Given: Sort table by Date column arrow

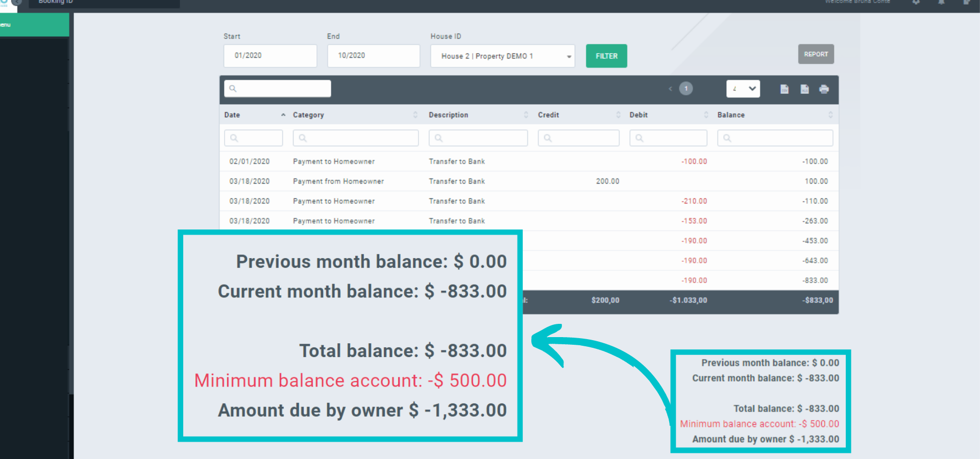Looking at the screenshot, I should [283, 115].
